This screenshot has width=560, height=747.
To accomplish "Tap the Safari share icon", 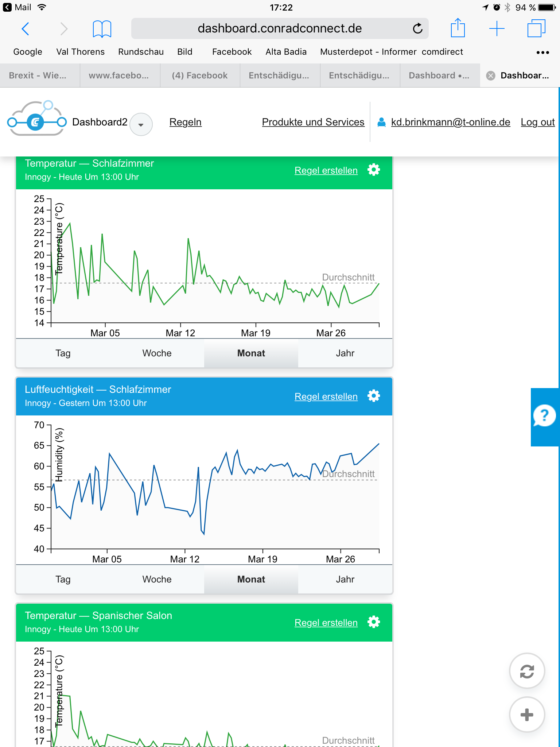I will coord(458,28).
